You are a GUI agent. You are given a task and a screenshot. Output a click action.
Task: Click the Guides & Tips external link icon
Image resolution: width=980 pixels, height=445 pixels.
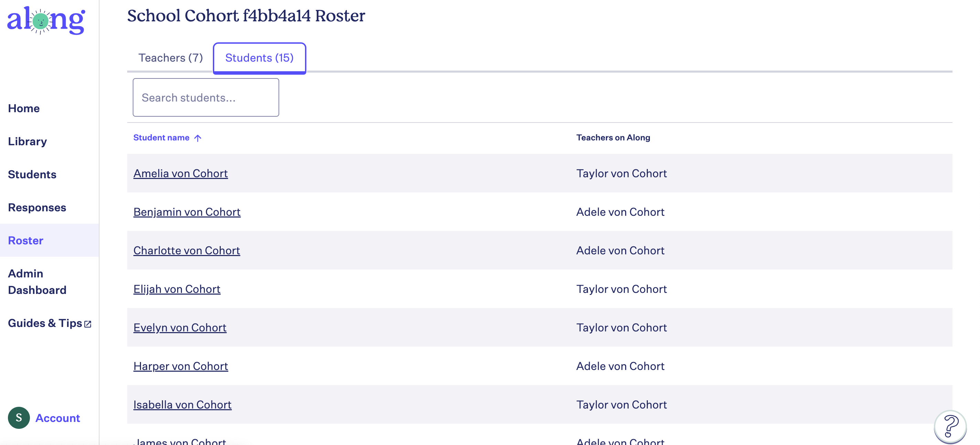coord(88,324)
